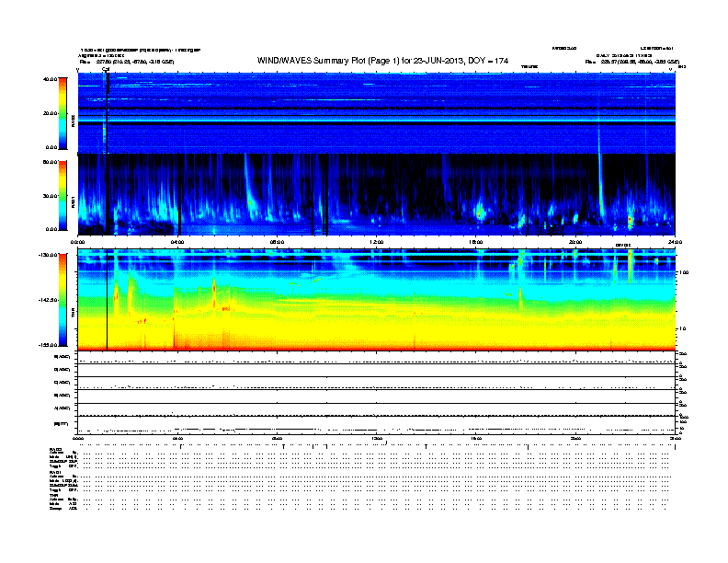The height and width of the screenshot is (563, 728).
Task: Click the 100 label on TNR right axis
Action: [684, 272]
